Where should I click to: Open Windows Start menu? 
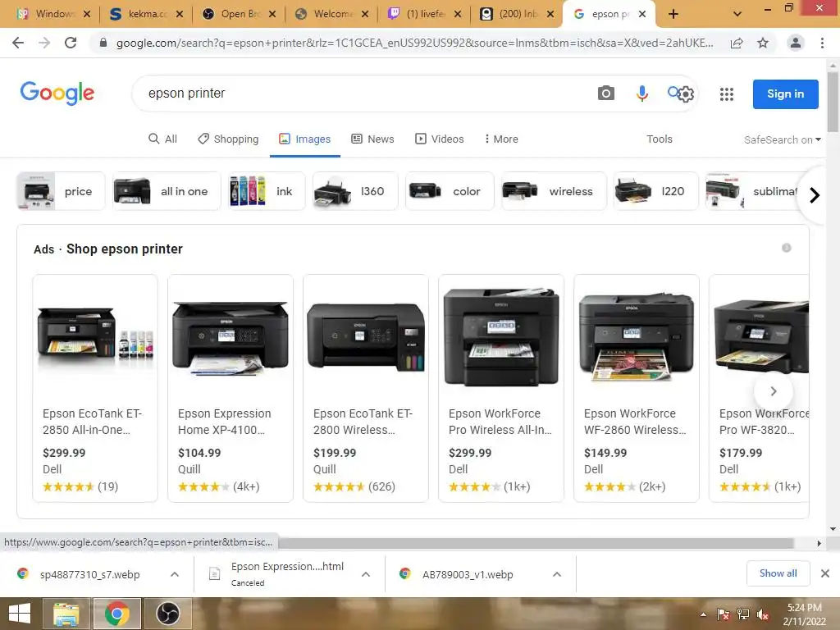(20, 614)
